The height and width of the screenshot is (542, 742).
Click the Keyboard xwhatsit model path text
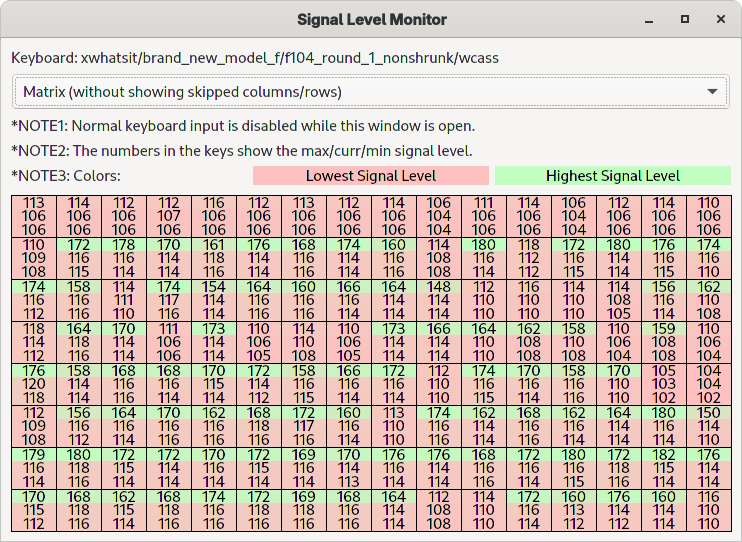[x=255, y=58]
